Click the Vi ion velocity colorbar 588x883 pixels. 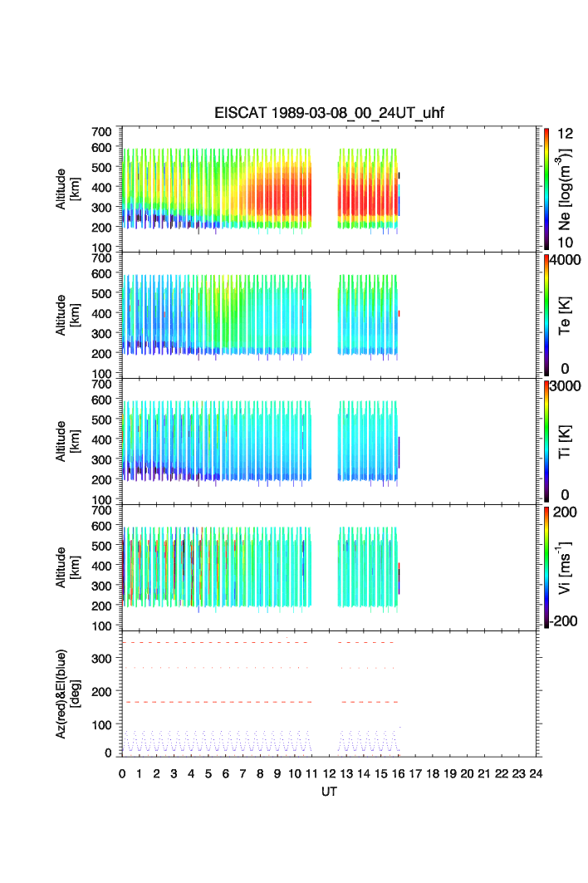(546, 567)
